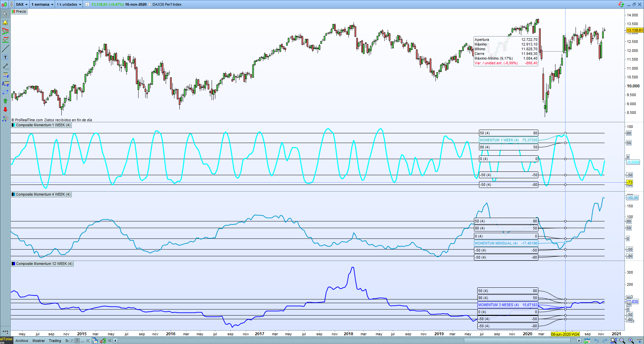Select the Fibonacci retracement tool
644x344 pixels.
point(5,75)
